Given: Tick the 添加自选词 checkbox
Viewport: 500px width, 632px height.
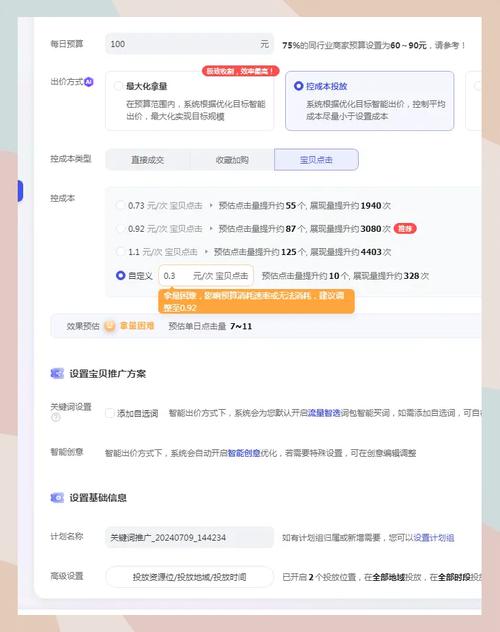Looking at the screenshot, I should point(109,413).
